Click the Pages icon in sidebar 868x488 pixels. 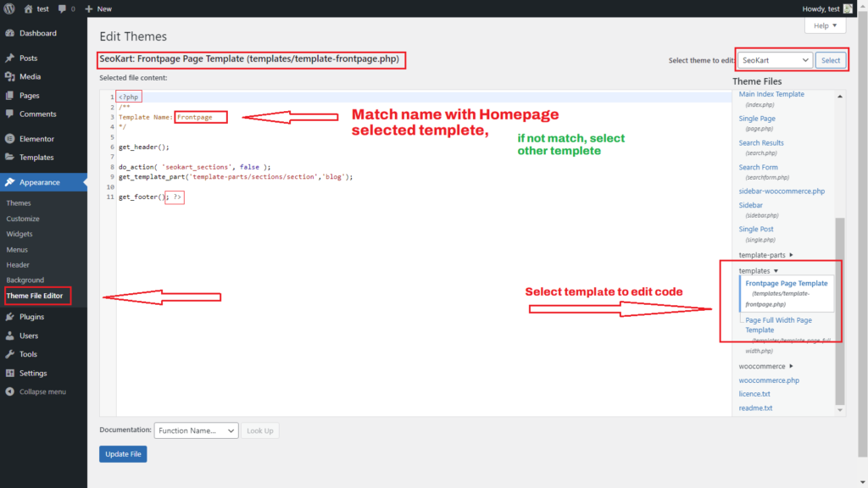click(10, 96)
